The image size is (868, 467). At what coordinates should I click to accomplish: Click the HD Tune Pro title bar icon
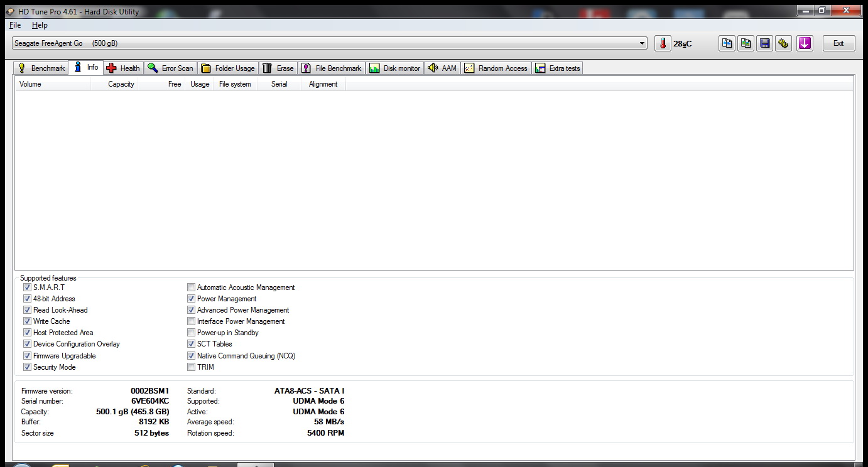(x=10, y=12)
